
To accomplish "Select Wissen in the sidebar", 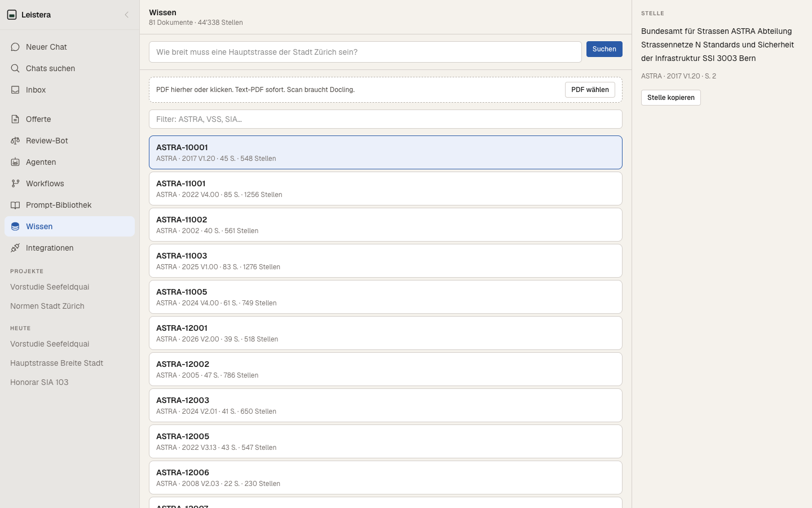I will (69, 226).
